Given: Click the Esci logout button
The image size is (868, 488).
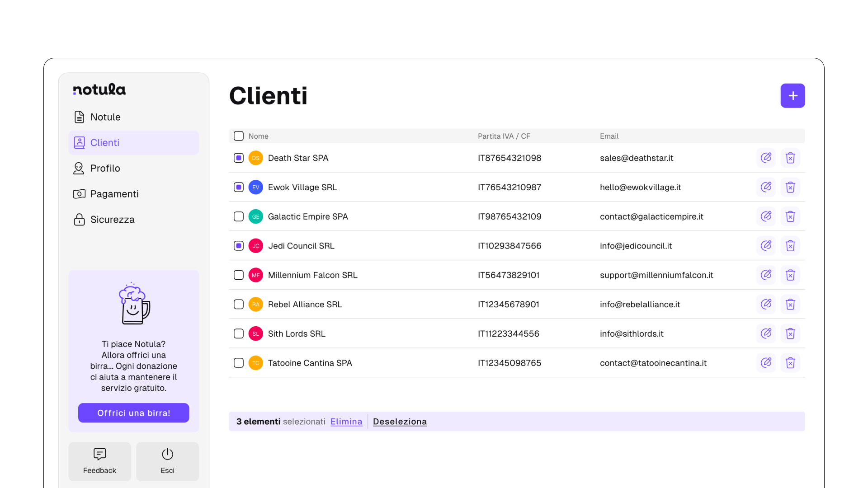Looking at the screenshot, I should pos(167,461).
